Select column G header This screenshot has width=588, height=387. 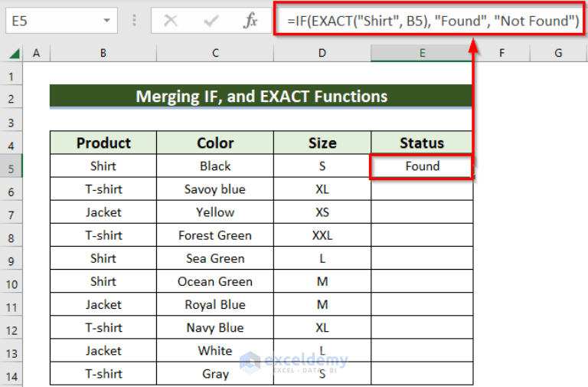(558, 53)
